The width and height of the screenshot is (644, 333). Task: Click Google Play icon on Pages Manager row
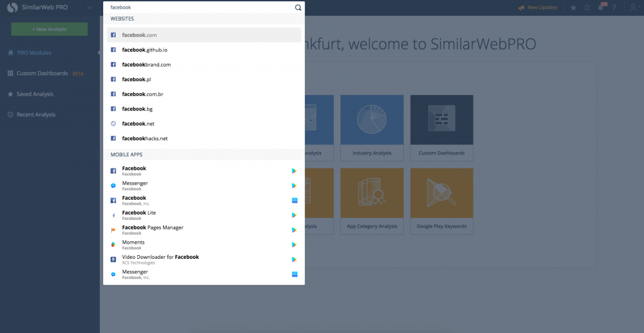point(294,230)
